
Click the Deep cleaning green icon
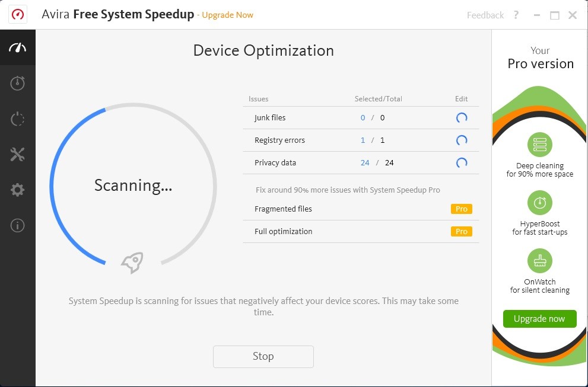tap(539, 145)
